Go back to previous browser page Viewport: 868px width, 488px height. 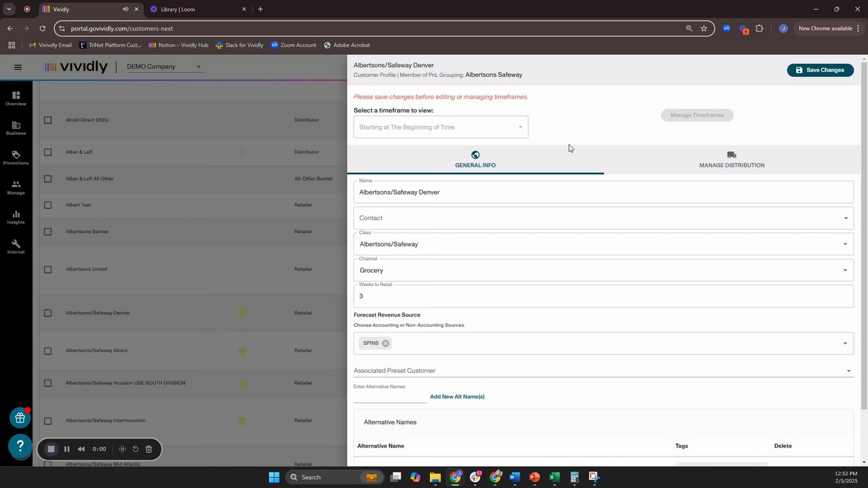coord(10,28)
